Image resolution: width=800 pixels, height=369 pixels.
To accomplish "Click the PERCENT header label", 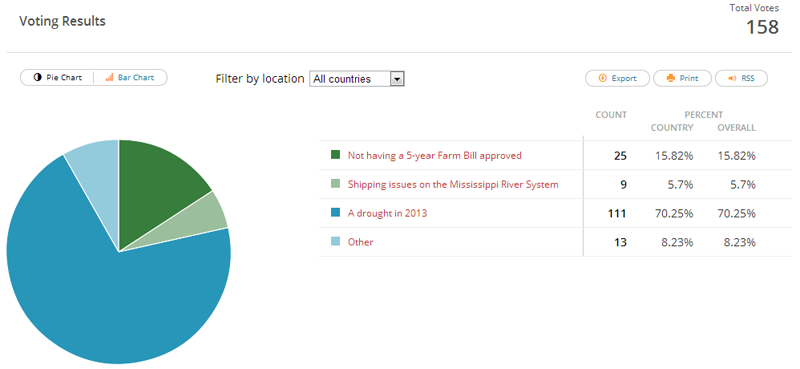I will (704, 115).
